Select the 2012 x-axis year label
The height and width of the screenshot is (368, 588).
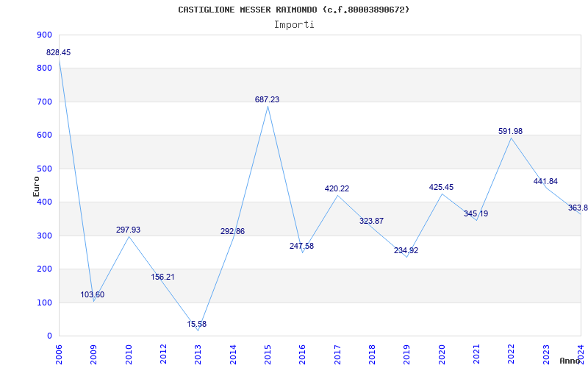click(x=163, y=354)
